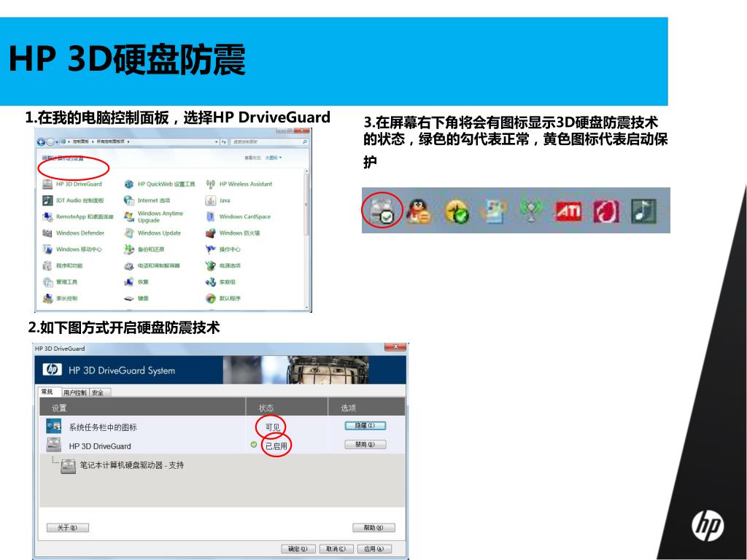Click the 取消(C) button
The image size is (747, 560).
pos(336,548)
